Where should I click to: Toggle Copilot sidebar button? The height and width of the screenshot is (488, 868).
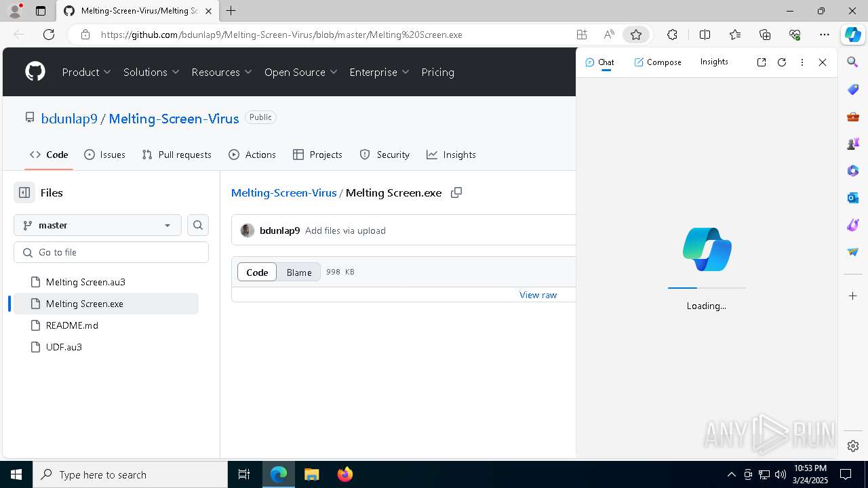(x=852, y=35)
